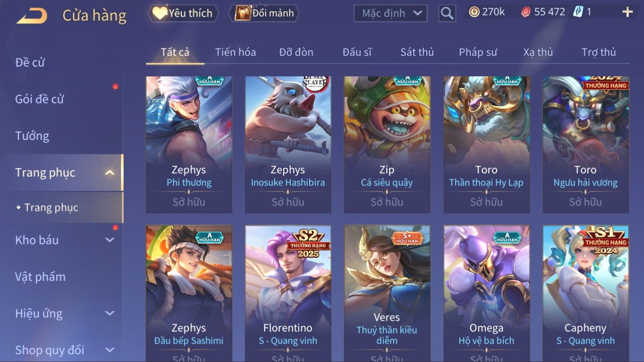Click the blue voucher ticket icon
This screenshot has height=362, width=644.
pyautogui.click(x=578, y=12)
